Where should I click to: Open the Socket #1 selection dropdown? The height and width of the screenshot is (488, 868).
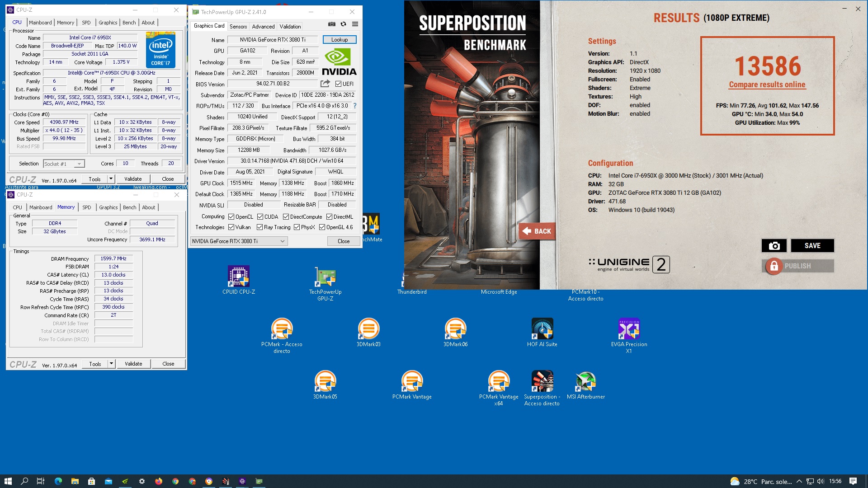coord(64,164)
